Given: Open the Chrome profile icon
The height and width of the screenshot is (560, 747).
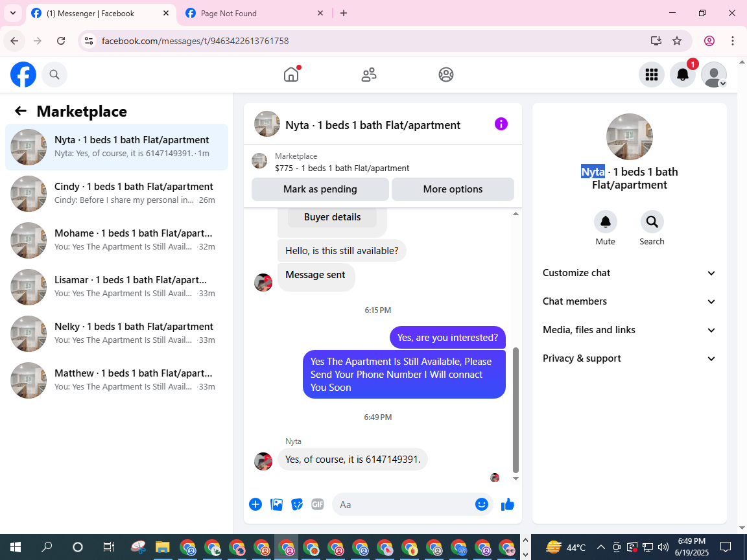Looking at the screenshot, I should (x=709, y=41).
